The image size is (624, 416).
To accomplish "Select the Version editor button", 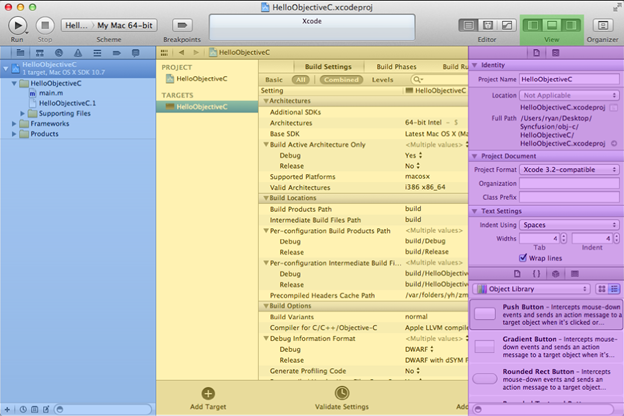I will pyautogui.click(x=507, y=25).
